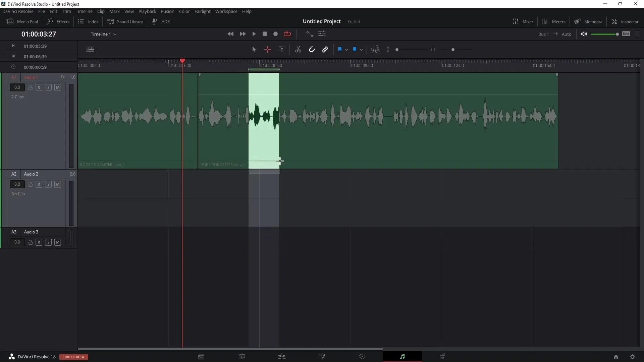Toggle loop playback
The image size is (644, 362).
[287, 34]
